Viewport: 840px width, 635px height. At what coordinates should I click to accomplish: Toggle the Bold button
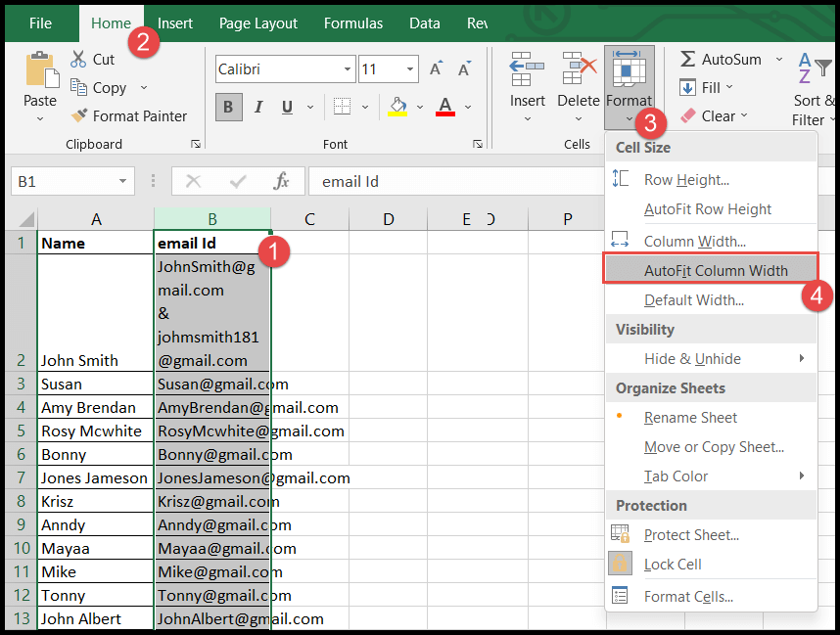229,107
